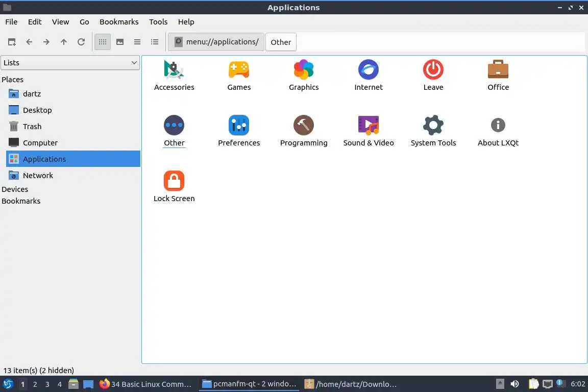Click the 13 item(s) status text
The height and width of the screenshot is (392, 588).
coord(39,371)
